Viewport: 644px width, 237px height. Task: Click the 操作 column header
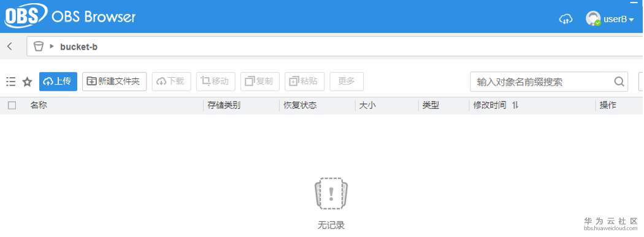pos(608,105)
